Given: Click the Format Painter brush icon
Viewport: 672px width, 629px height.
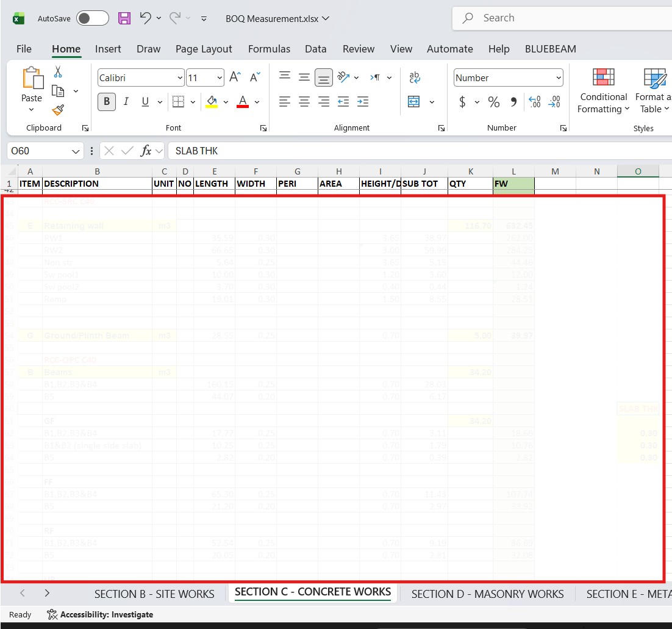Looking at the screenshot, I should point(58,110).
